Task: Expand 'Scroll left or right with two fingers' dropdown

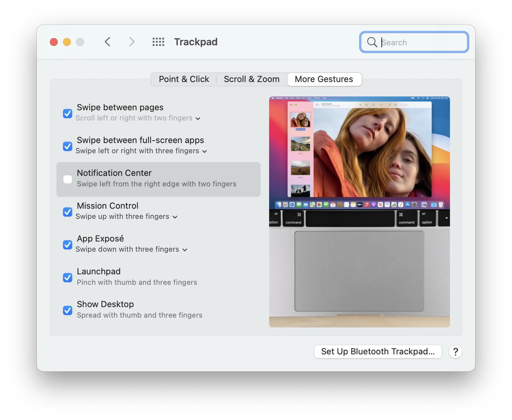Action: [x=138, y=118]
